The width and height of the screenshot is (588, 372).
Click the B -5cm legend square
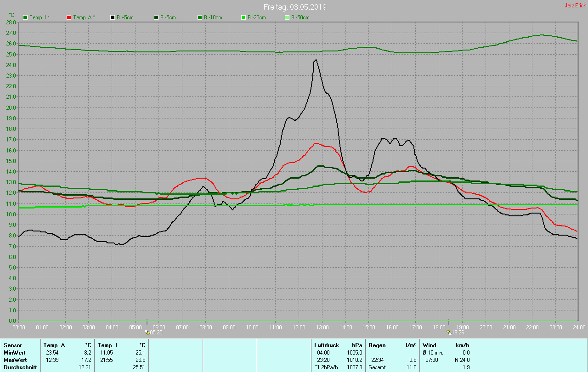pos(156,17)
